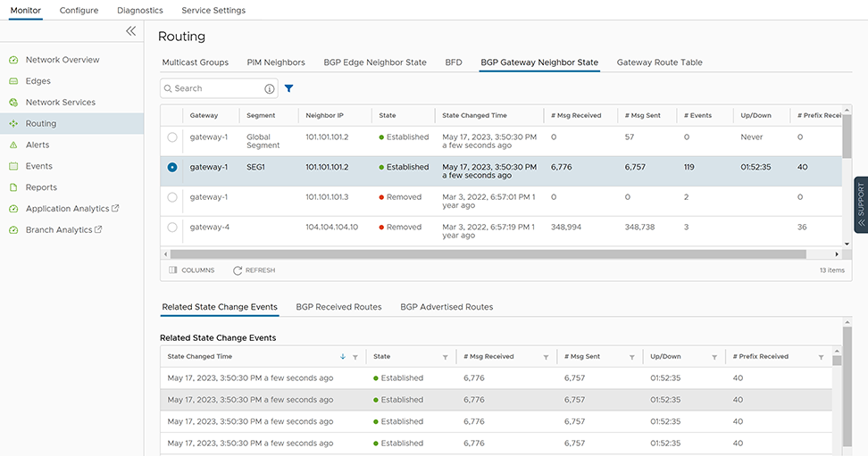Expand the Support side panel
The height and width of the screenshot is (456, 868).
click(861, 205)
